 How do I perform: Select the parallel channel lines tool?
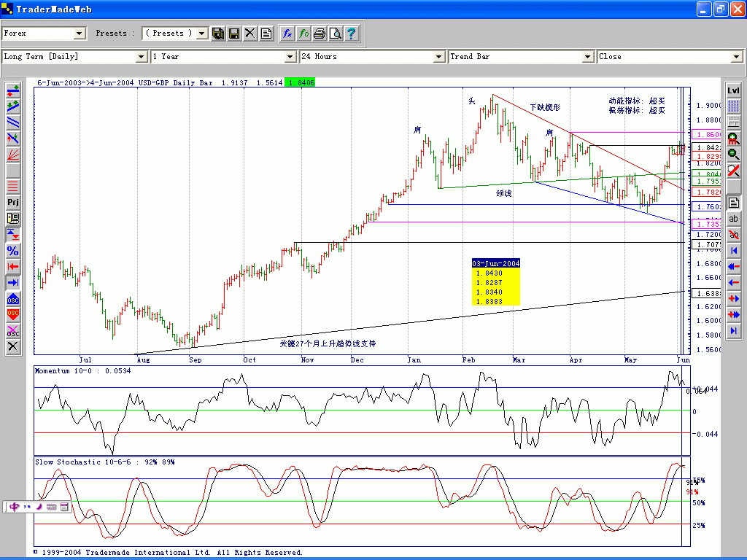pyautogui.click(x=13, y=122)
